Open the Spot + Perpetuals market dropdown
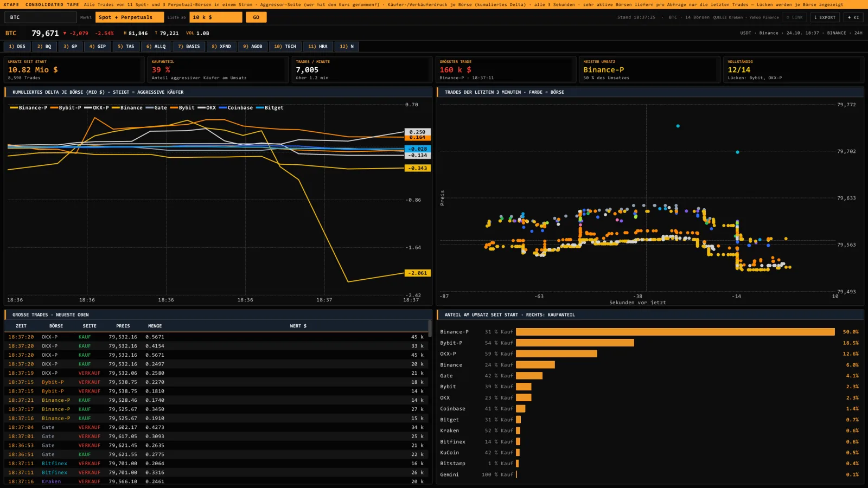Image resolution: width=868 pixels, height=488 pixels. point(130,17)
